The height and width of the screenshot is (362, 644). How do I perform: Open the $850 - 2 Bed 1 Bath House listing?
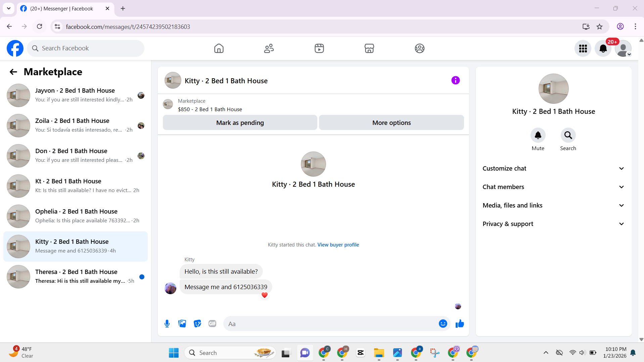pos(210,109)
